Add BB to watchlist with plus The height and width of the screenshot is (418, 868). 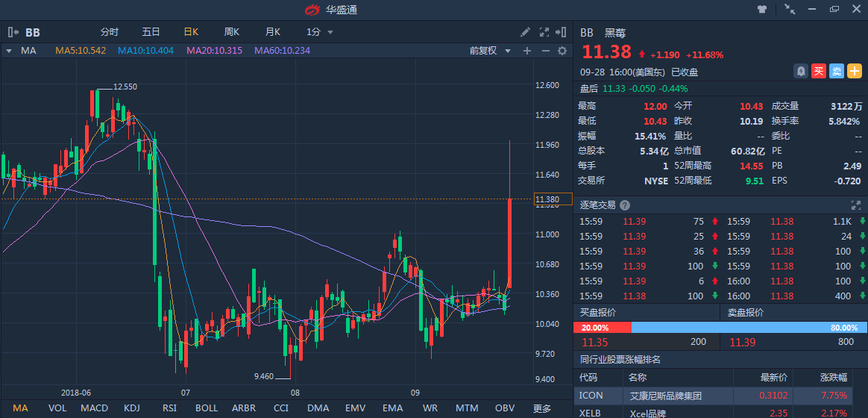(x=855, y=71)
